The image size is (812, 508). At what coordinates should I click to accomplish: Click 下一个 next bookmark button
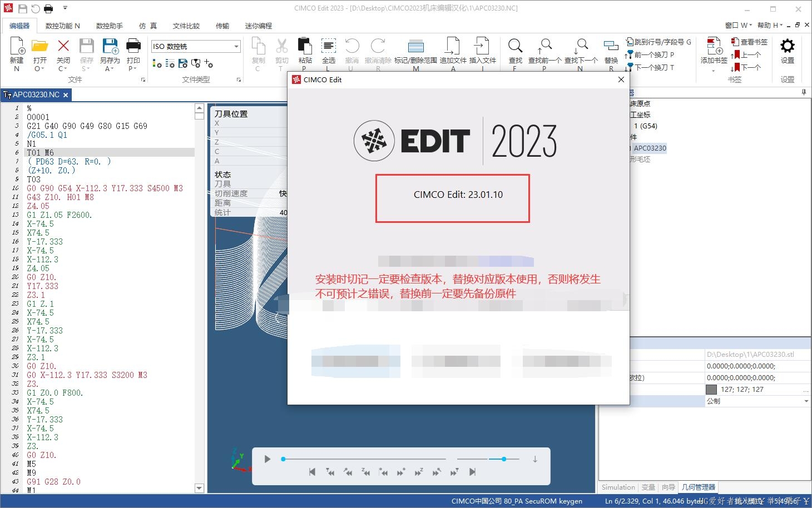[x=746, y=67]
